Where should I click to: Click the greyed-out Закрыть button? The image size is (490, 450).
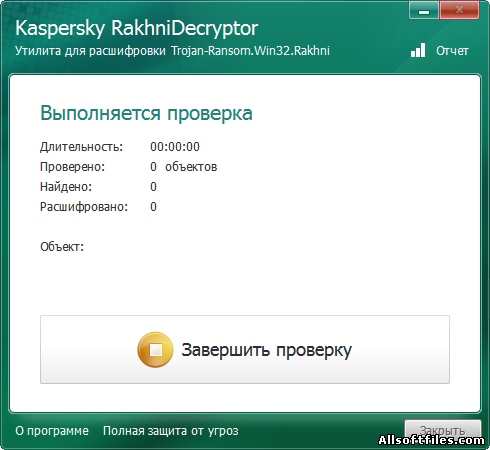pos(443,429)
